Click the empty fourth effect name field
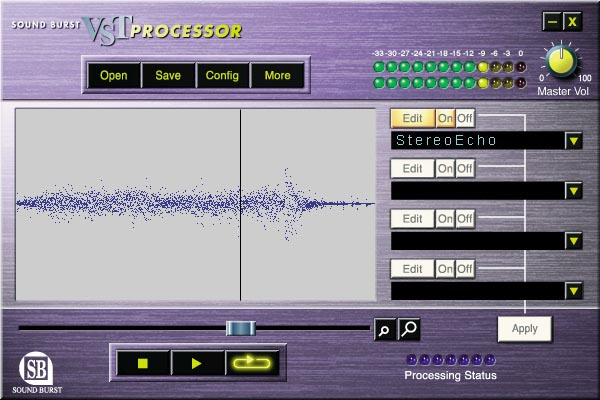600x400 pixels. point(478,291)
